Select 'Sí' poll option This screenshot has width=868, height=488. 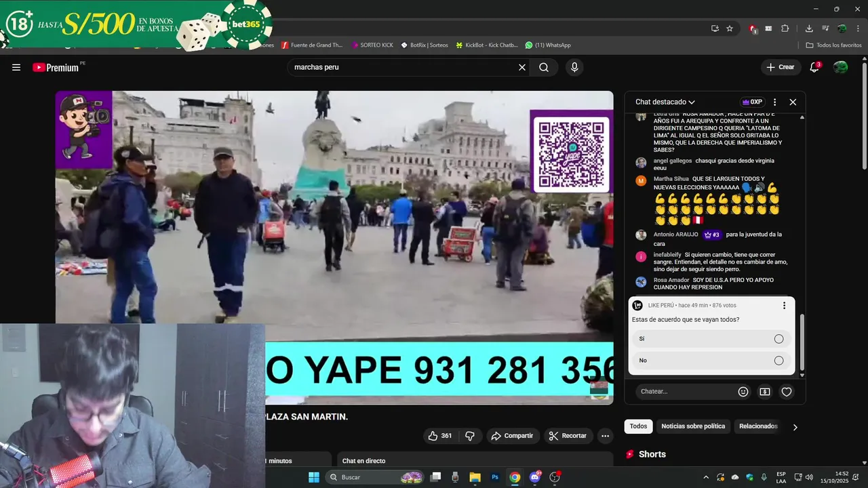tap(711, 339)
